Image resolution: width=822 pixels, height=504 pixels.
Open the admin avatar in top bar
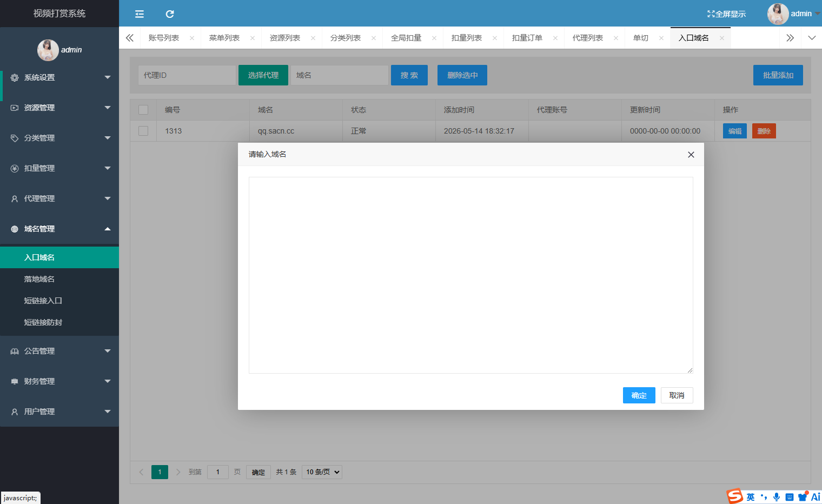point(778,14)
